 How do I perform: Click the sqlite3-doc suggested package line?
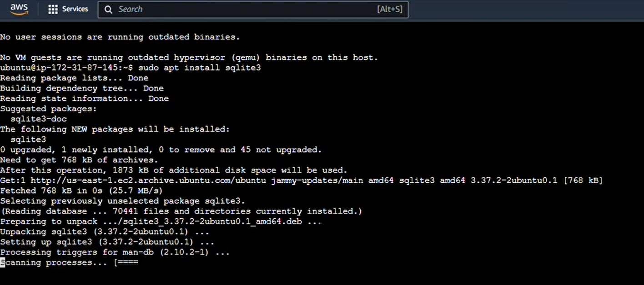click(39, 119)
